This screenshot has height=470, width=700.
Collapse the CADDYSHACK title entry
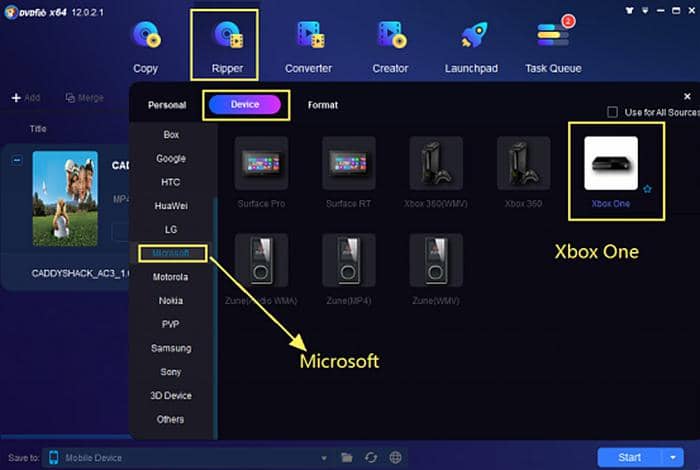[17, 160]
